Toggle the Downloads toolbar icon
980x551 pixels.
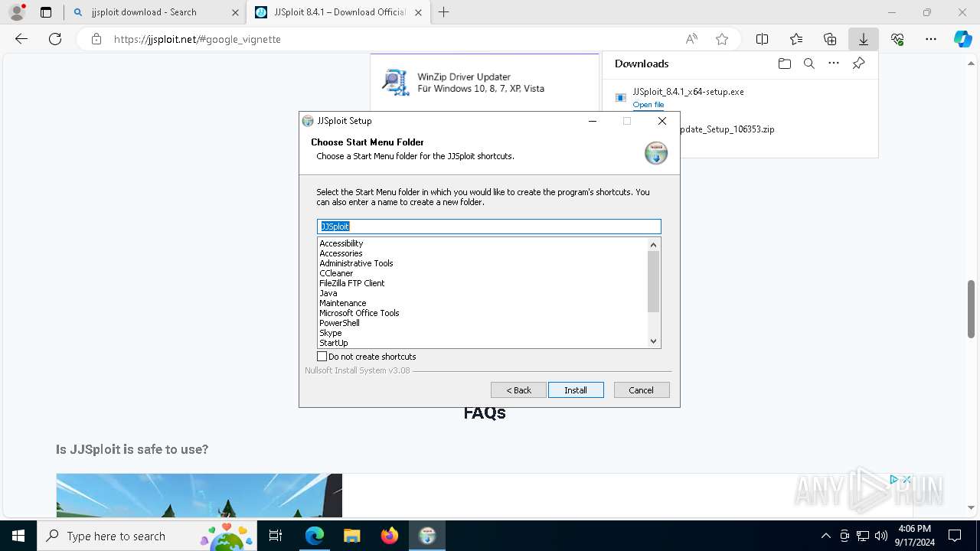864,39
